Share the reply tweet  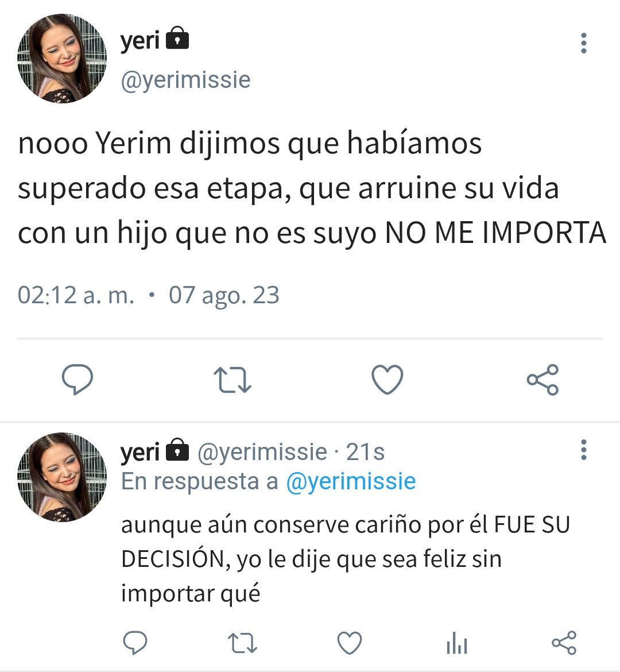[564, 643]
